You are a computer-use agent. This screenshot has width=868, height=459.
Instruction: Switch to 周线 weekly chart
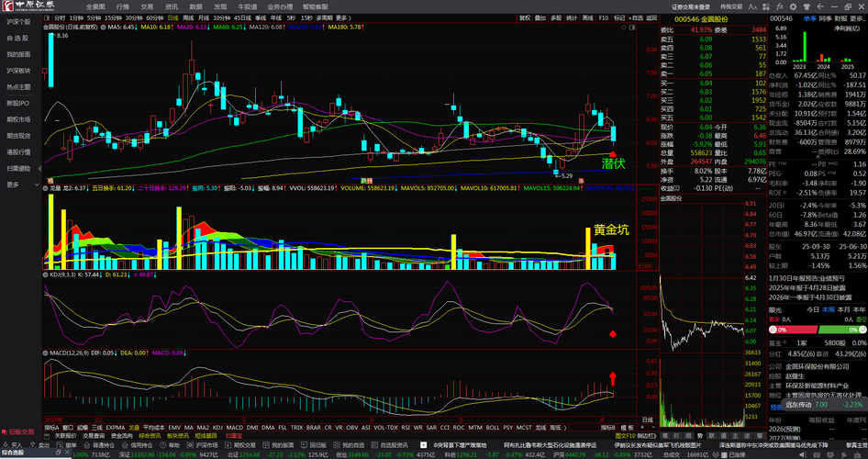click(x=188, y=17)
